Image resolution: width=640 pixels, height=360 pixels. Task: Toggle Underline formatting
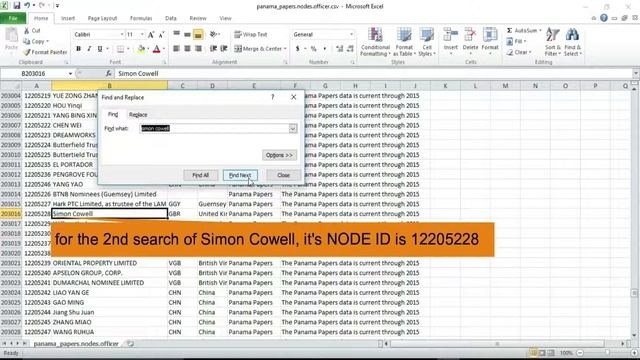[x=100, y=49]
